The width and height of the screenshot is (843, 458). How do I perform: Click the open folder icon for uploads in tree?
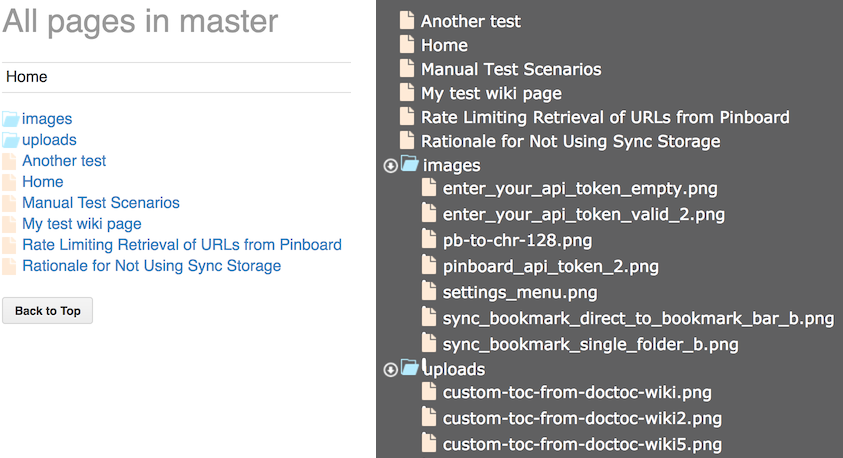click(x=410, y=369)
